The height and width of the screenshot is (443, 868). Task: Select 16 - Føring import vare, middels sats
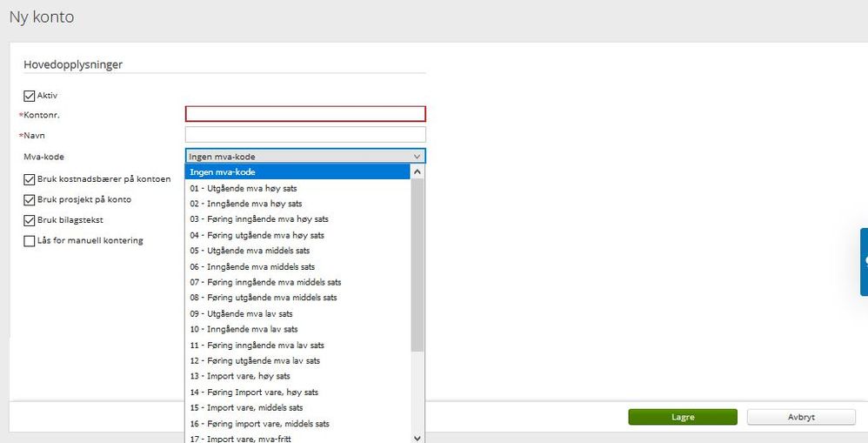297,424
